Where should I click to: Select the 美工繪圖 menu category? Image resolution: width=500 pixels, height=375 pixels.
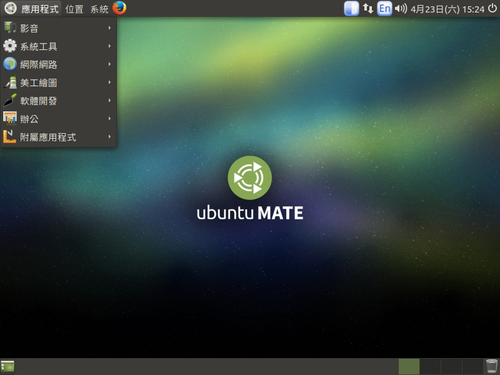tap(59, 82)
